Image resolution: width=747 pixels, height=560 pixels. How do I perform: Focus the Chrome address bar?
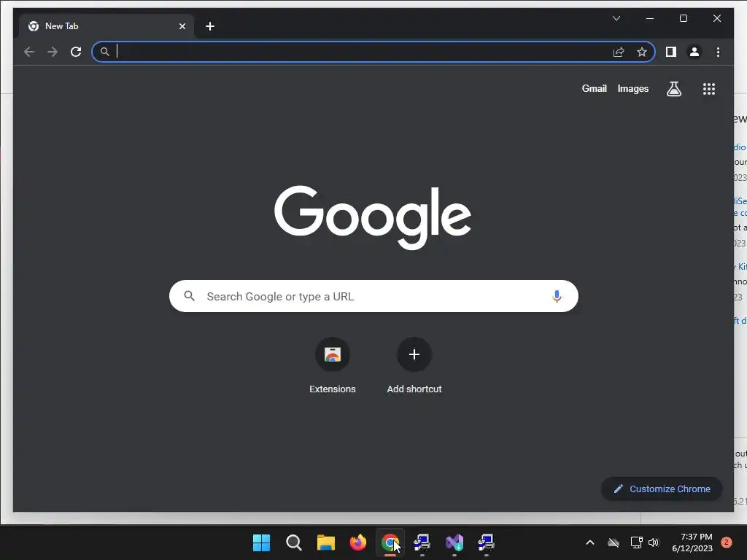tap(373, 52)
